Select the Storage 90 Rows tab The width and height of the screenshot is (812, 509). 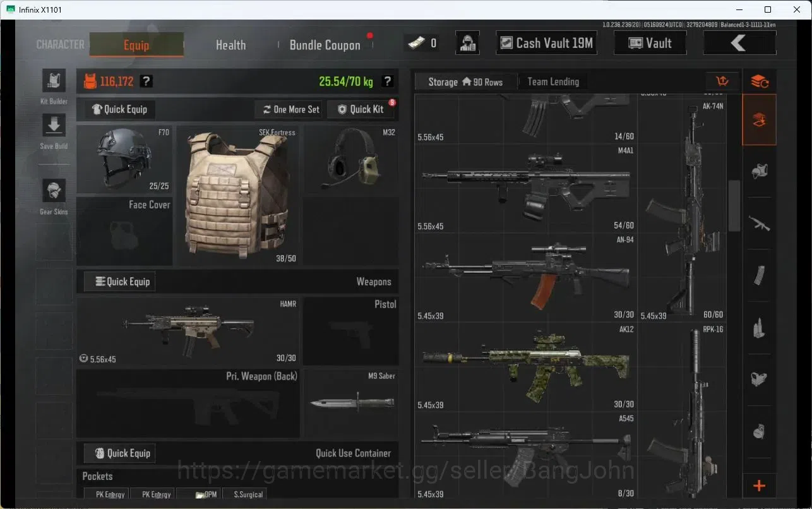[x=465, y=81]
